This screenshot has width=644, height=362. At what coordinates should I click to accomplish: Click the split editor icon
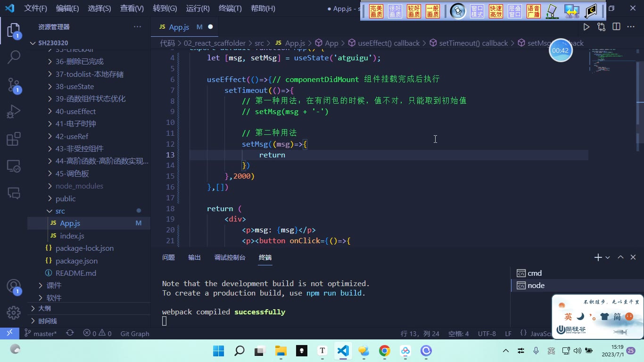tap(616, 27)
